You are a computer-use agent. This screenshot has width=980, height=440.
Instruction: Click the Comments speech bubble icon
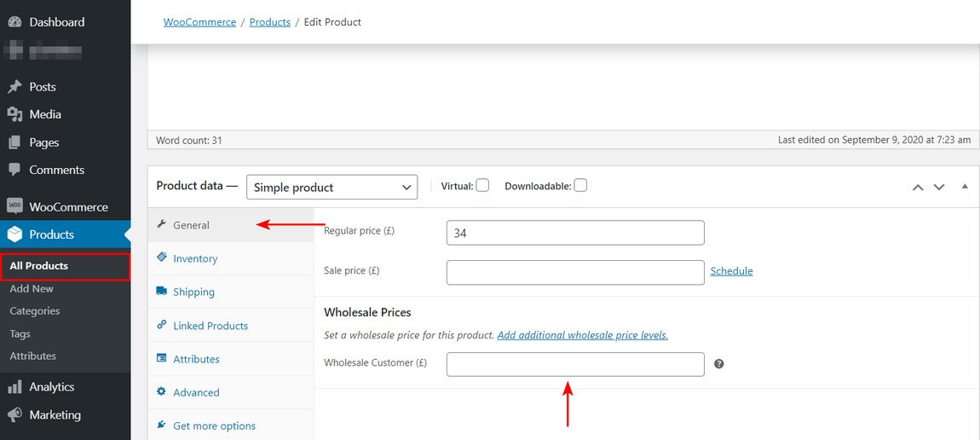(15, 170)
